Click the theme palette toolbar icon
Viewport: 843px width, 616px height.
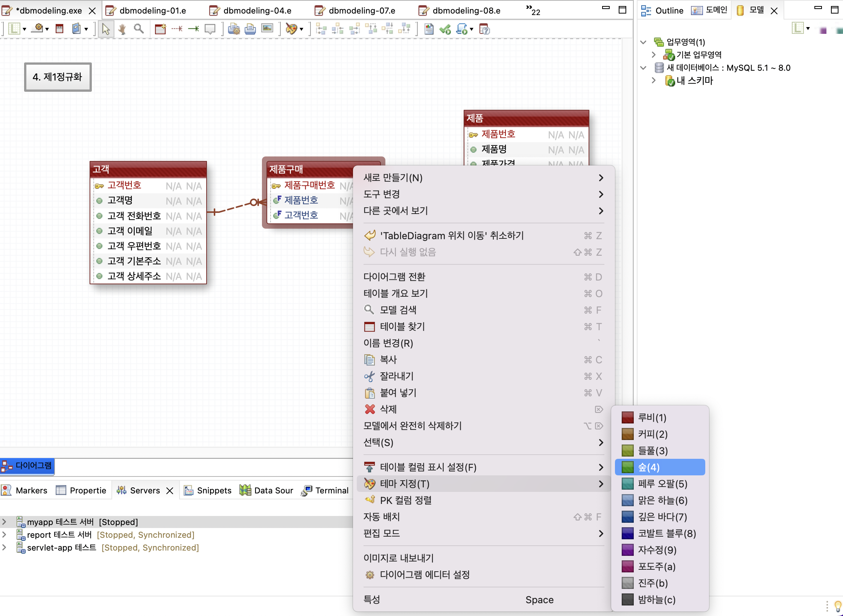[291, 29]
